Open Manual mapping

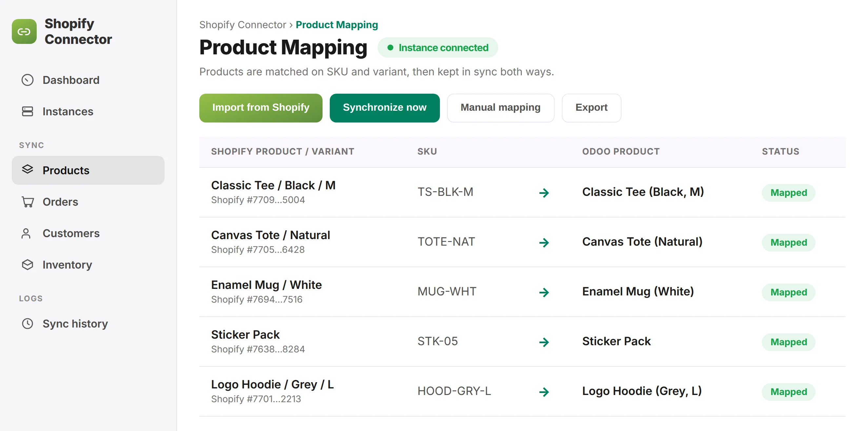[x=501, y=108]
